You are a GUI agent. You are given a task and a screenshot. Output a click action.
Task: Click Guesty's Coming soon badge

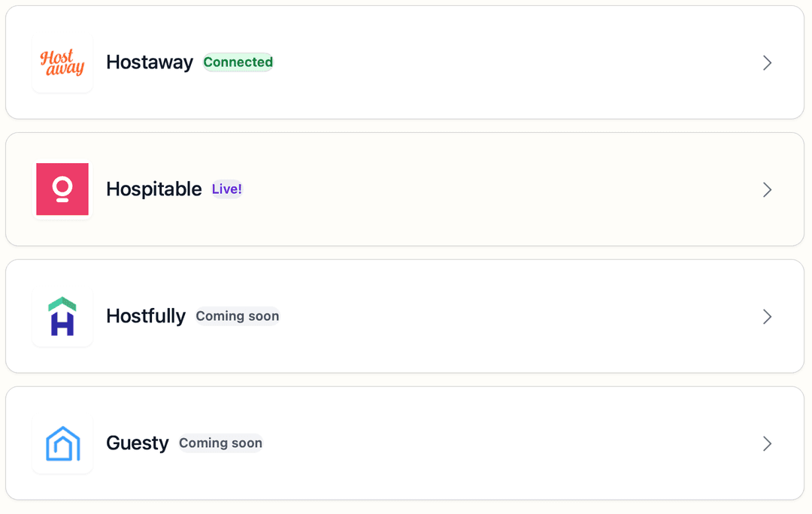(220, 443)
